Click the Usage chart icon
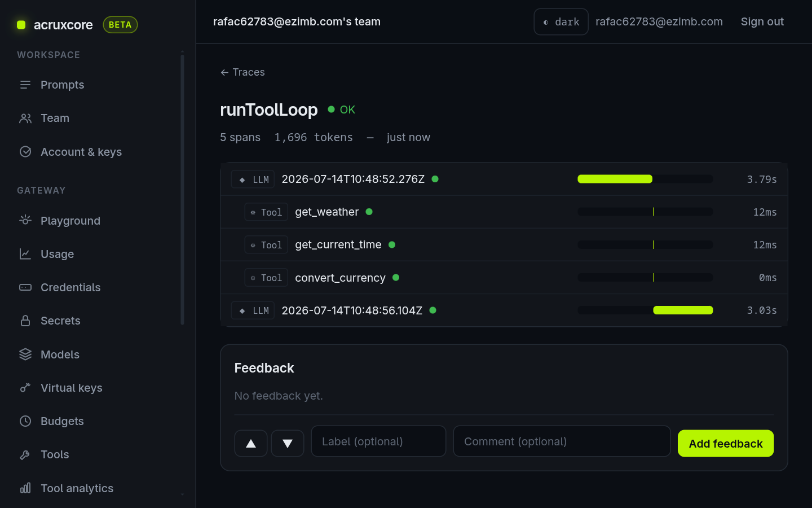The width and height of the screenshot is (812, 508). pos(25,254)
